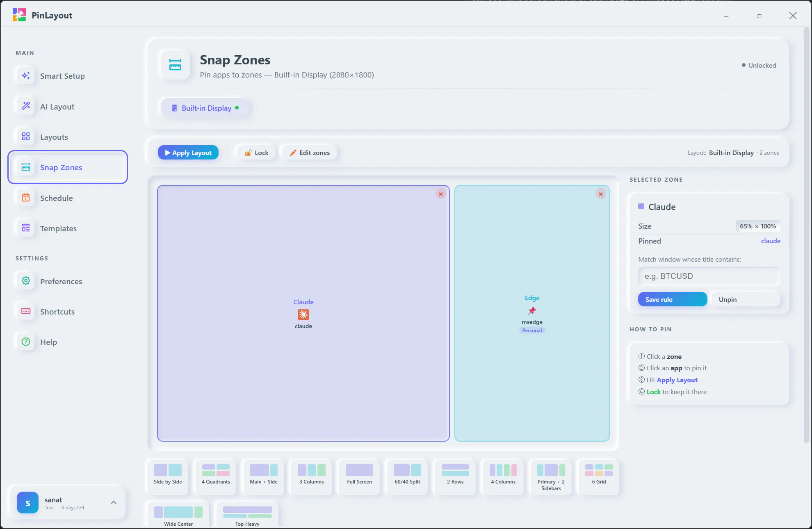Click the Help question mark icon
The height and width of the screenshot is (529, 812).
(x=26, y=342)
